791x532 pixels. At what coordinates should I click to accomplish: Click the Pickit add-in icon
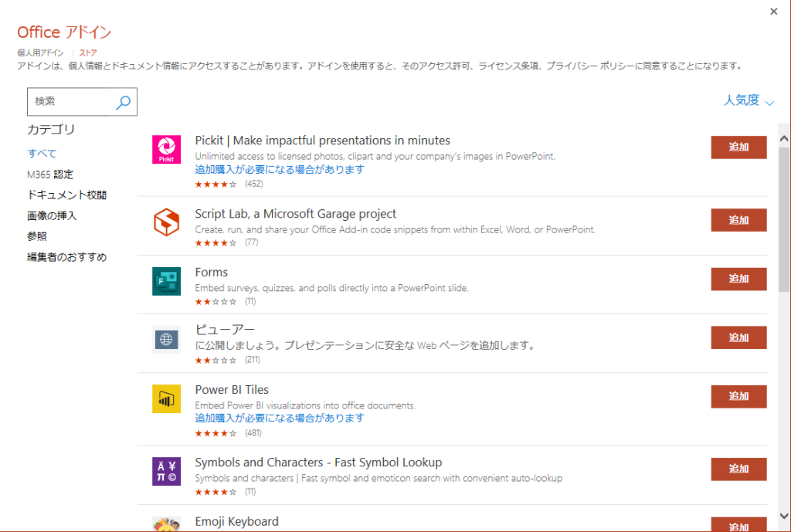[x=166, y=147]
